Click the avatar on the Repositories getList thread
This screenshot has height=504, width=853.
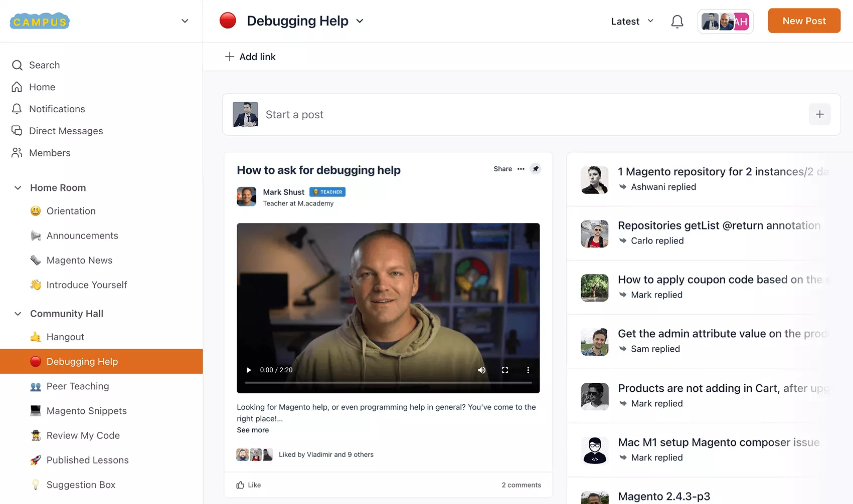595,234
